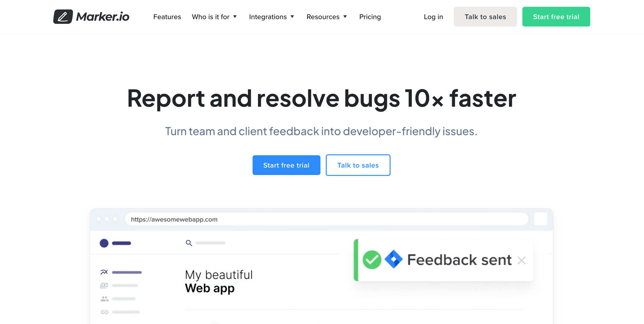Click the green checkmark in the notification
Screen dimensions: 644x324
(372, 259)
